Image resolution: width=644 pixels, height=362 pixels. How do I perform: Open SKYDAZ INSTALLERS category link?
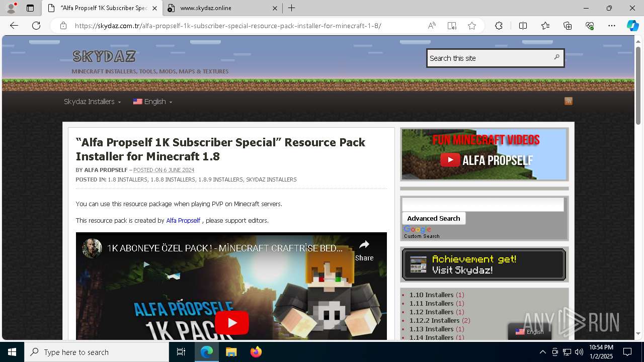[x=271, y=179]
